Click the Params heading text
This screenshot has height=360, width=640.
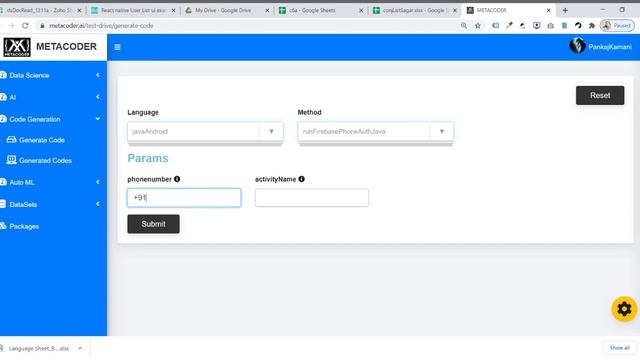[148, 158]
